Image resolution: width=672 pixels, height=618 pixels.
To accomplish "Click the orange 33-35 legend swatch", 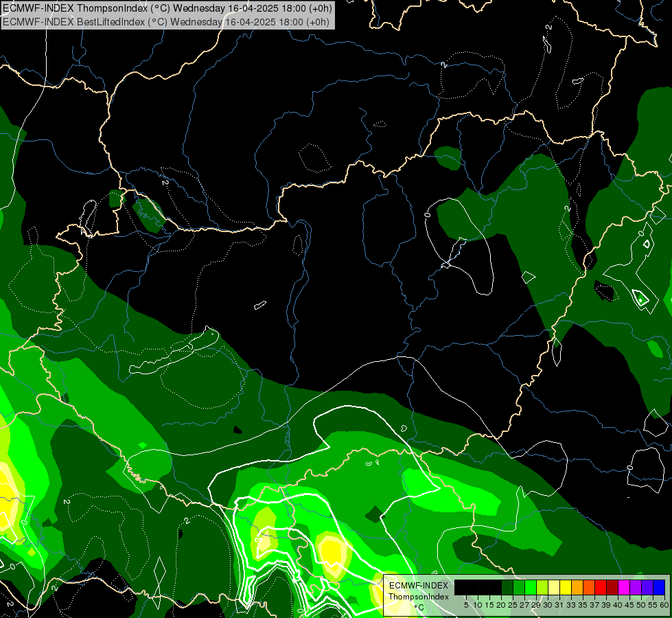I will [577, 587].
